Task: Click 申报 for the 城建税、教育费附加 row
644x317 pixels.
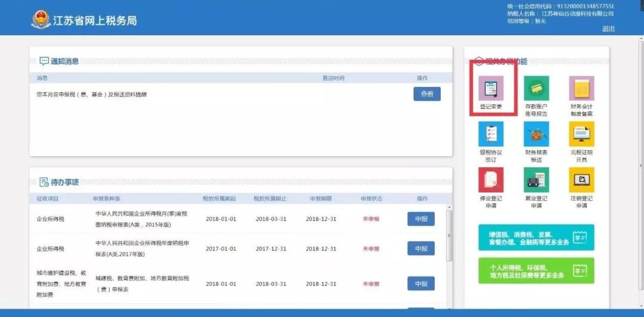Action: pos(421,284)
